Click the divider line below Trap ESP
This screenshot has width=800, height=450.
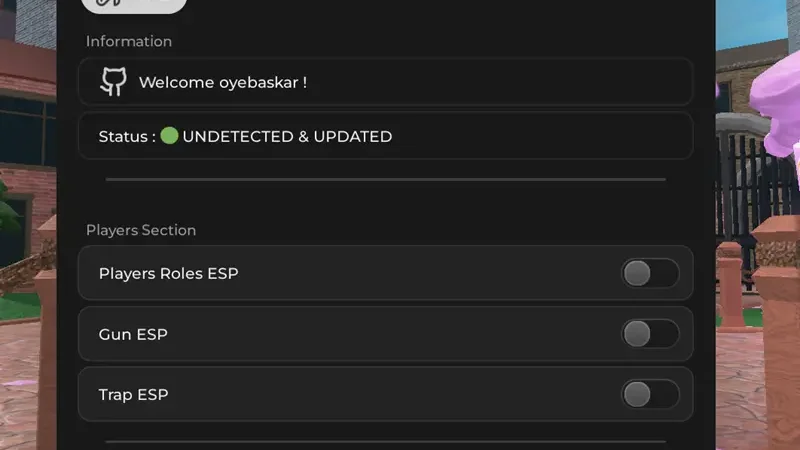tap(385, 440)
